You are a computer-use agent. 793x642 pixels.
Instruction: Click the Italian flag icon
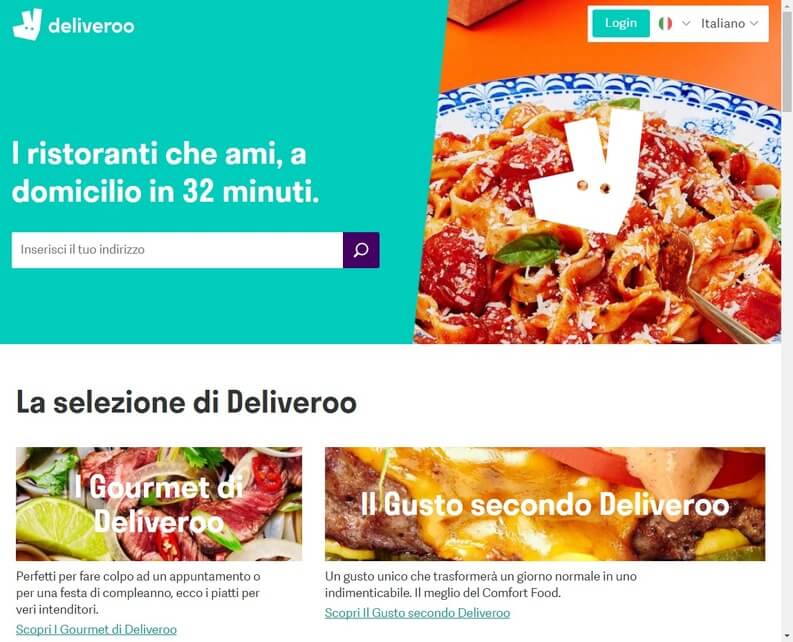coord(665,23)
